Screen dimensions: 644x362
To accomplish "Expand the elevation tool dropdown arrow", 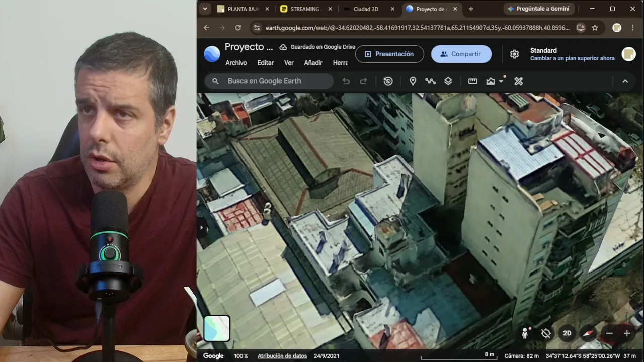I will 501,81.
